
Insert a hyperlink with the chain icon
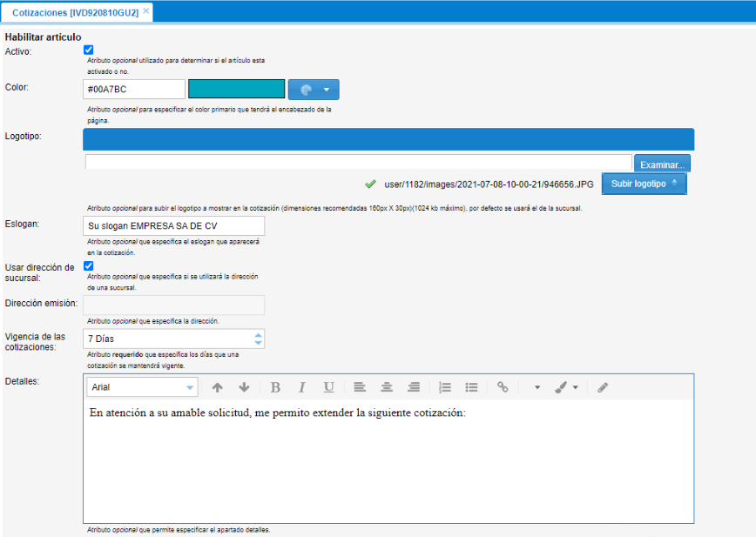click(x=503, y=387)
